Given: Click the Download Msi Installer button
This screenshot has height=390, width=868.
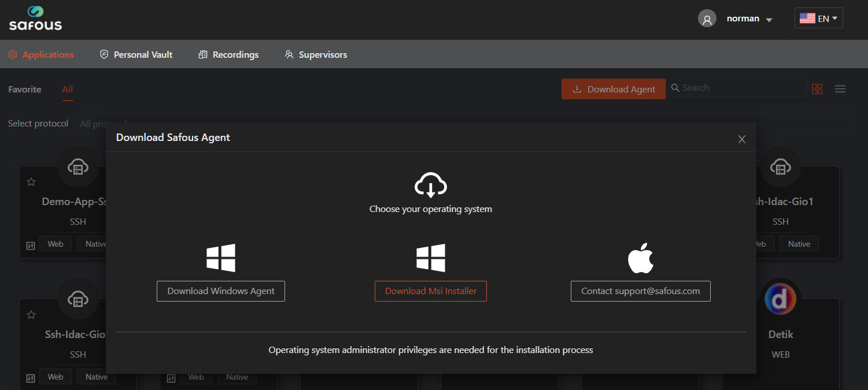Looking at the screenshot, I should click(x=431, y=291).
